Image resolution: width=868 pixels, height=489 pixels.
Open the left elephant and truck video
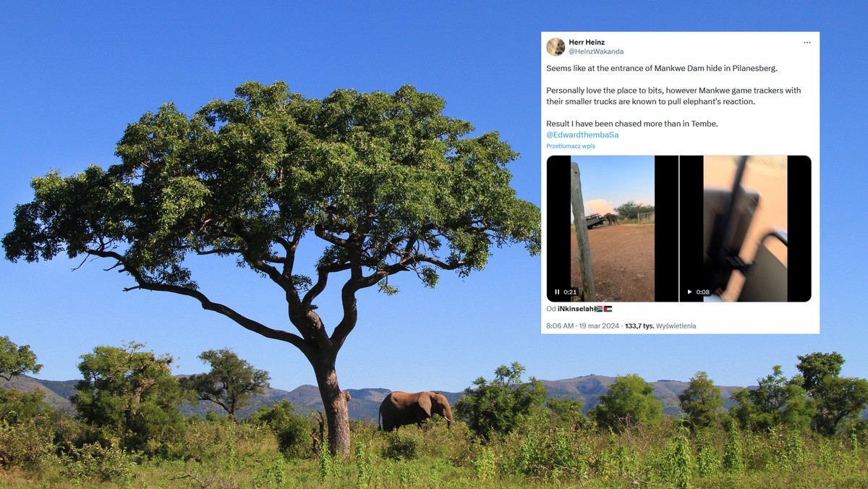612,229
